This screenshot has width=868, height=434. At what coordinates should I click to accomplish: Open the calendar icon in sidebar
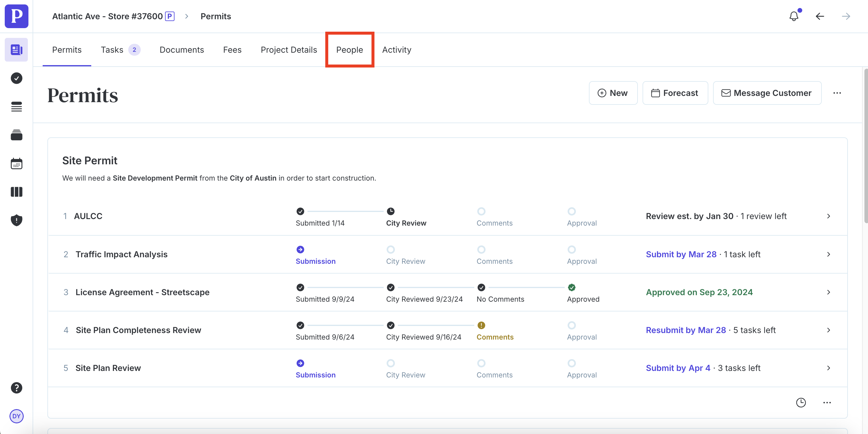16,164
